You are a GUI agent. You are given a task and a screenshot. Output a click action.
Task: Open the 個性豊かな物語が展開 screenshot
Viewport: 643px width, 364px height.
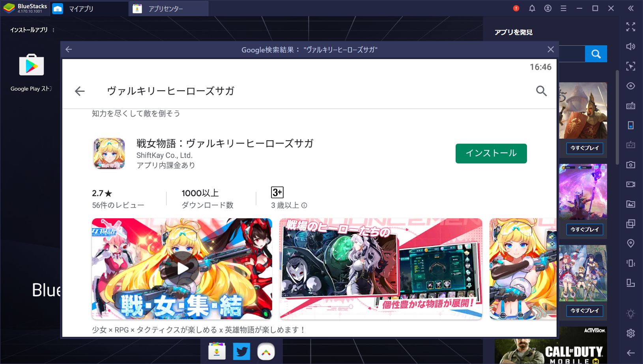click(381, 269)
